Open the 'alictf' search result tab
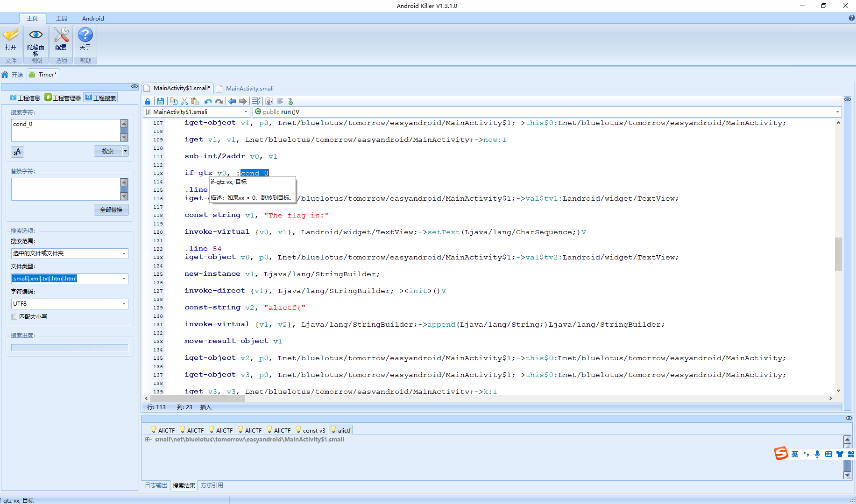 (340, 430)
